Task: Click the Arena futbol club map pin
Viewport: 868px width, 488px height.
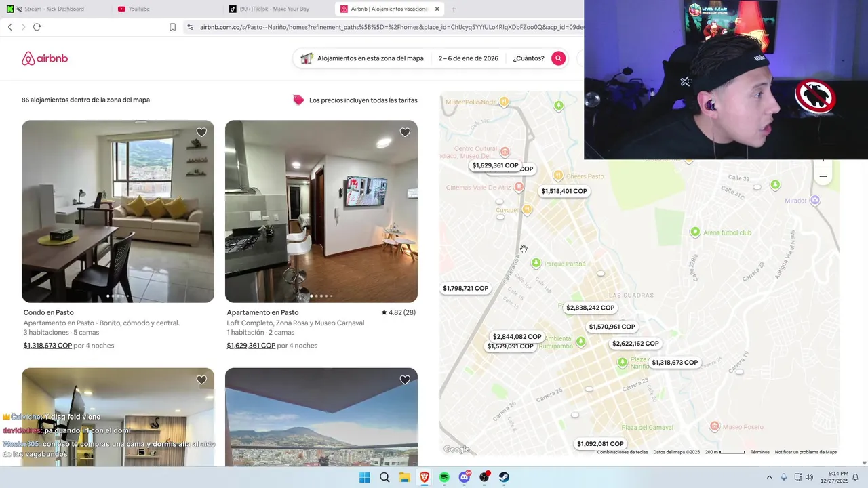Action: [695, 232]
